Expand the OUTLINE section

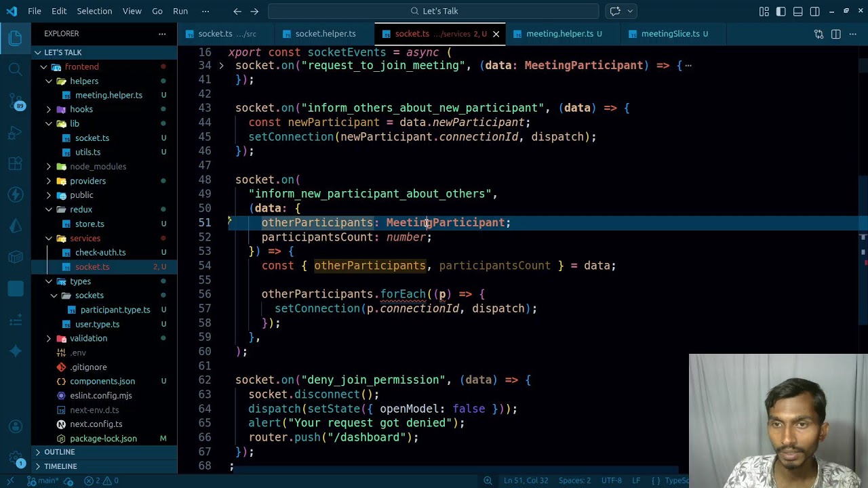coord(104,452)
